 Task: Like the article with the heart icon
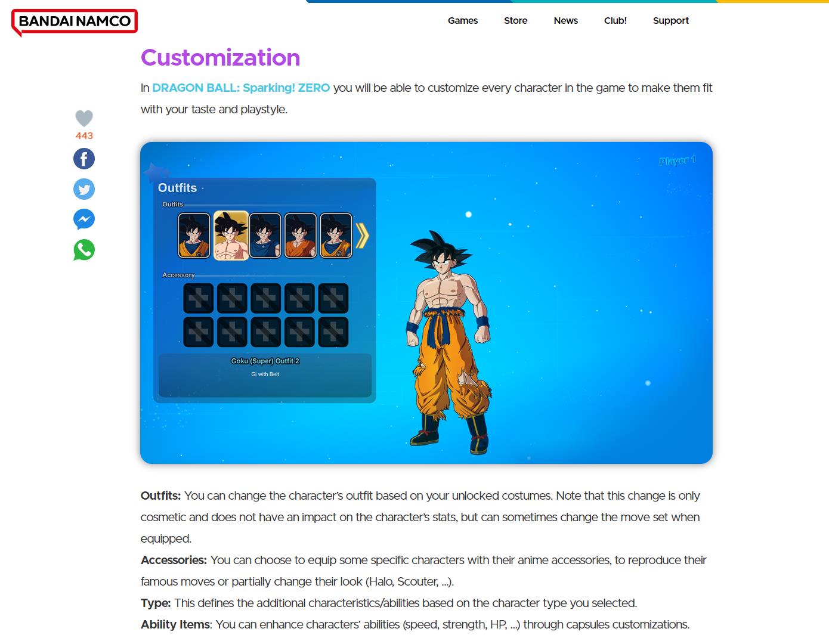pyautogui.click(x=84, y=118)
